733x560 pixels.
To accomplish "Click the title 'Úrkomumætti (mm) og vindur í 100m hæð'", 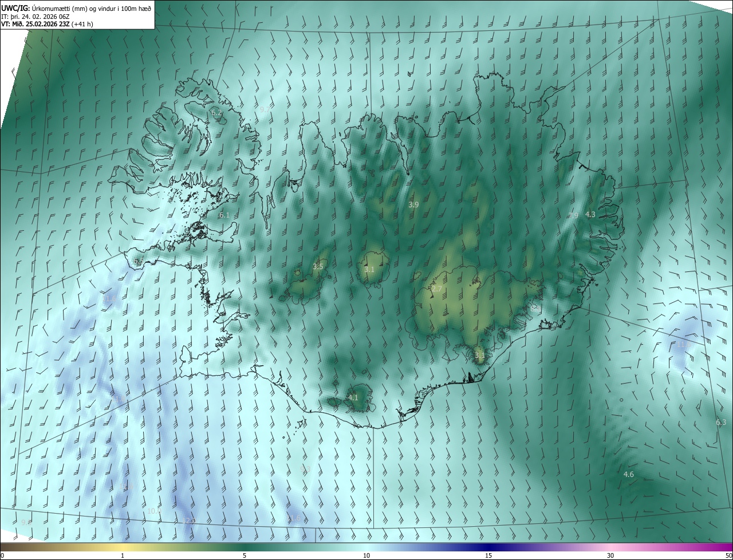I will click(91, 7).
